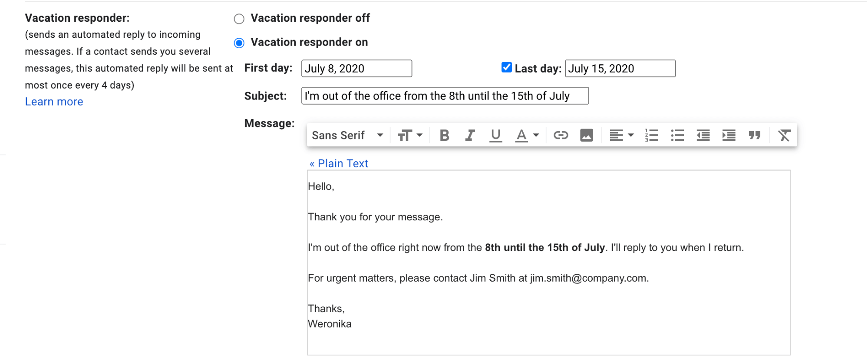This screenshot has width=868, height=362.
Task: Open the Learn more help link
Action: pos(54,101)
